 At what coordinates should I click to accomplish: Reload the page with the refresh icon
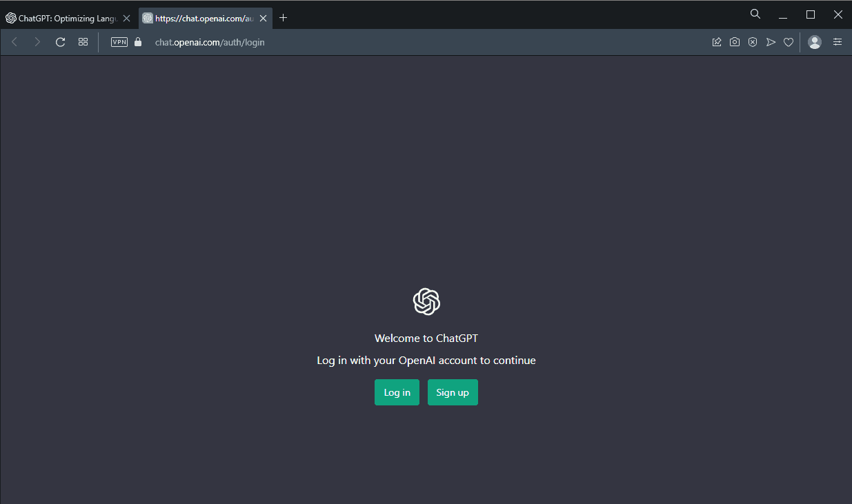pos(60,42)
